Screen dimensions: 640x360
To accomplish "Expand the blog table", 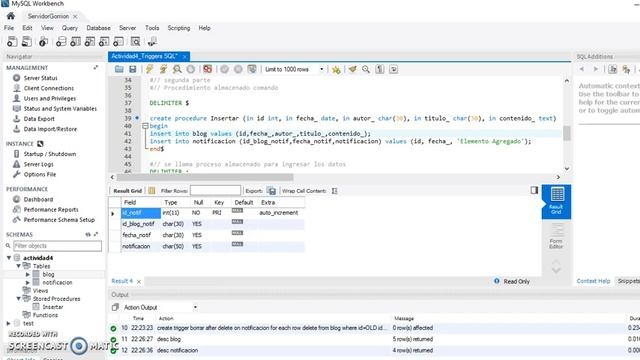I will point(28,274).
